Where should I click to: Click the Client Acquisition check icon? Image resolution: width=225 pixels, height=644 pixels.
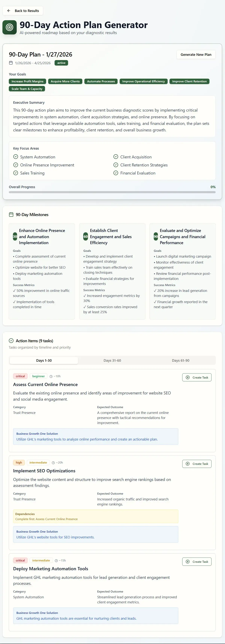point(116,157)
